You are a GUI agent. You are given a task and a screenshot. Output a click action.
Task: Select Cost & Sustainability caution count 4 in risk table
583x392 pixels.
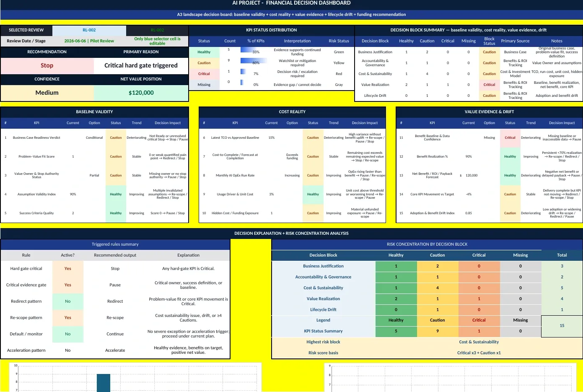click(438, 288)
